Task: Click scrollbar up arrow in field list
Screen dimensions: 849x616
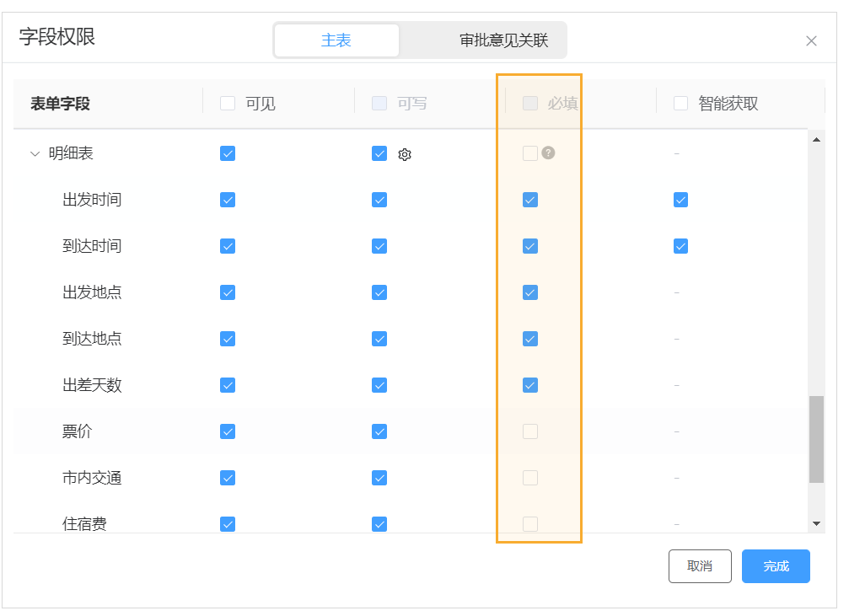Action: click(816, 139)
